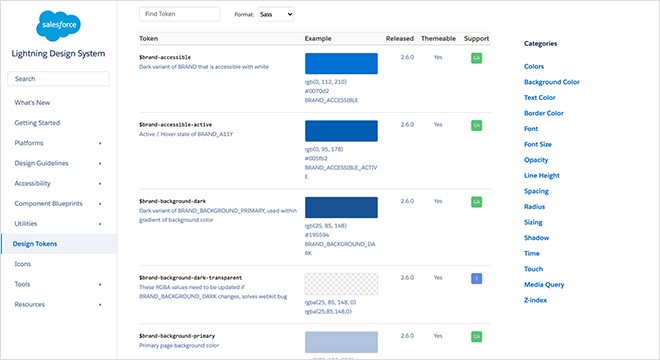Click GA support badge for $brand-accessible
This screenshot has width=660, height=360.
[x=476, y=58]
